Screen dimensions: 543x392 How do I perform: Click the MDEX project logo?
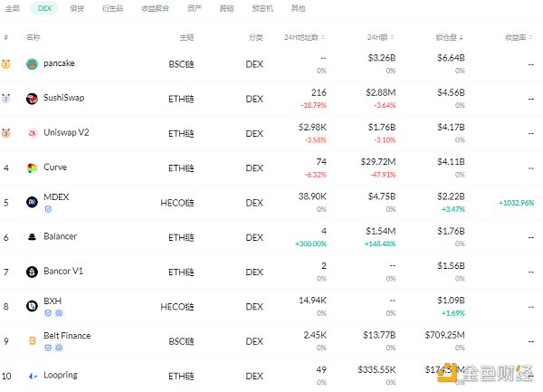(32, 202)
